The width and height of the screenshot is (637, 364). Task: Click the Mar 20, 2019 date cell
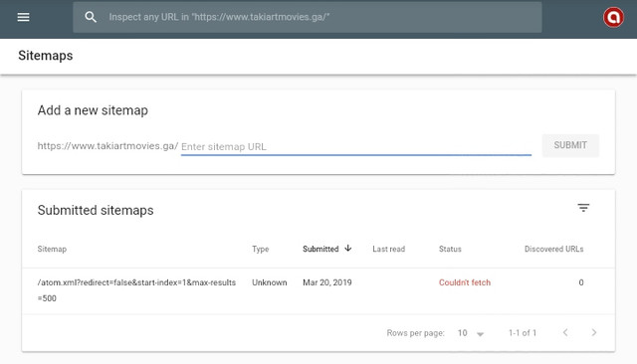click(327, 282)
